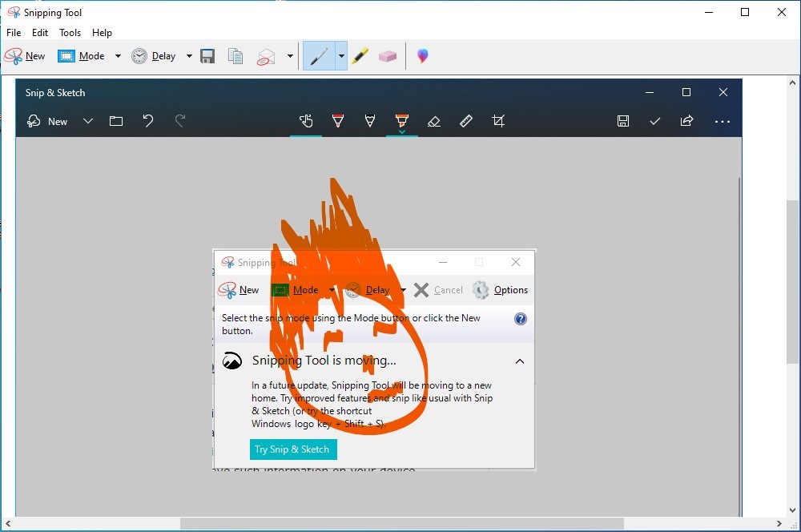Click the blue help question mark icon
Image resolution: width=801 pixels, height=532 pixels.
pos(520,319)
